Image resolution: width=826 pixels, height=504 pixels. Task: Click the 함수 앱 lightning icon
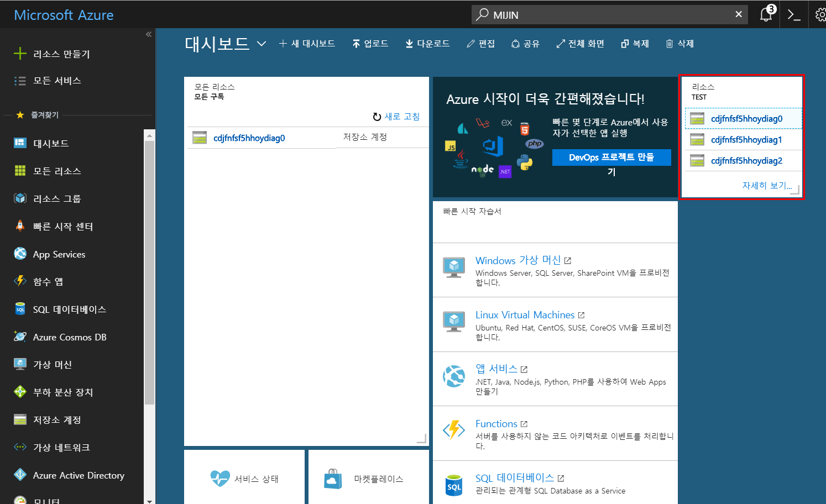click(20, 281)
